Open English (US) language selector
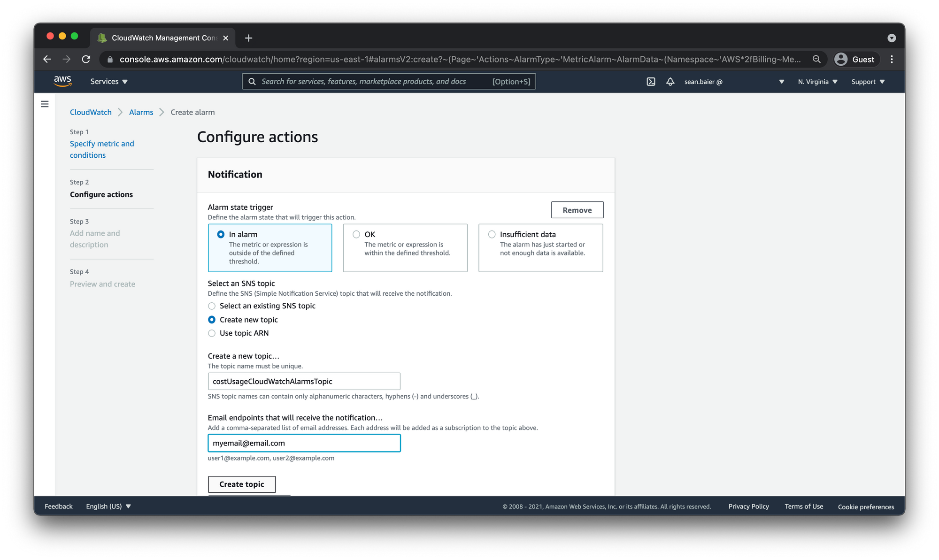The height and width of the screenshot is (560, 939). pos(108,506)
